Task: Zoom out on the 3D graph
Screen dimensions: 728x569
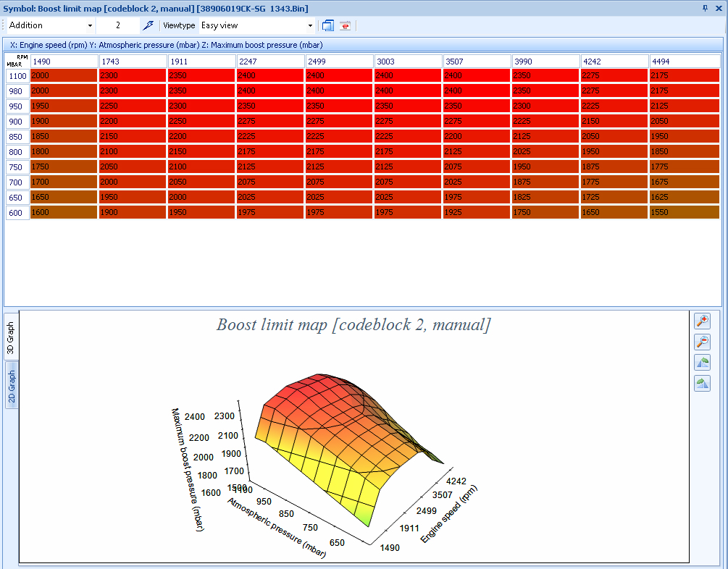Action: coord(701,342)
